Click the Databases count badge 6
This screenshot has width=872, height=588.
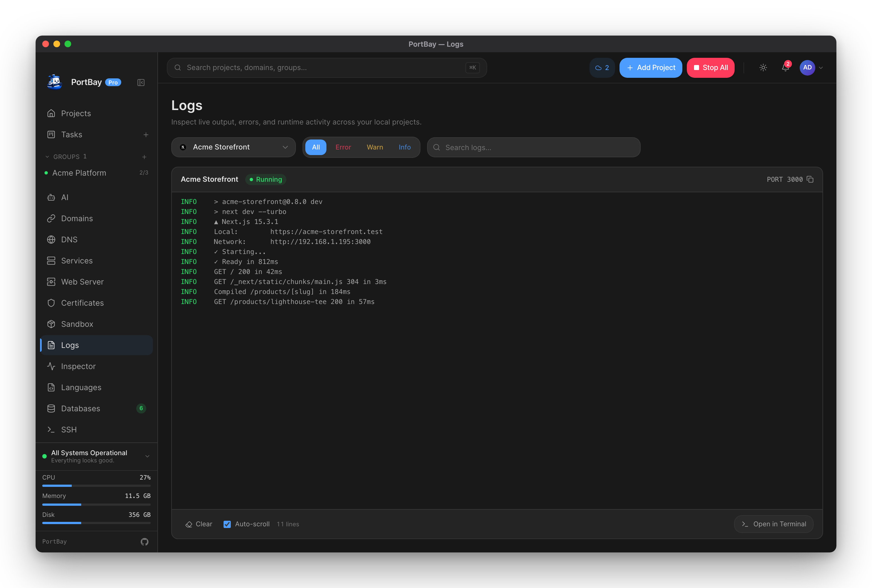pos(141,408)
